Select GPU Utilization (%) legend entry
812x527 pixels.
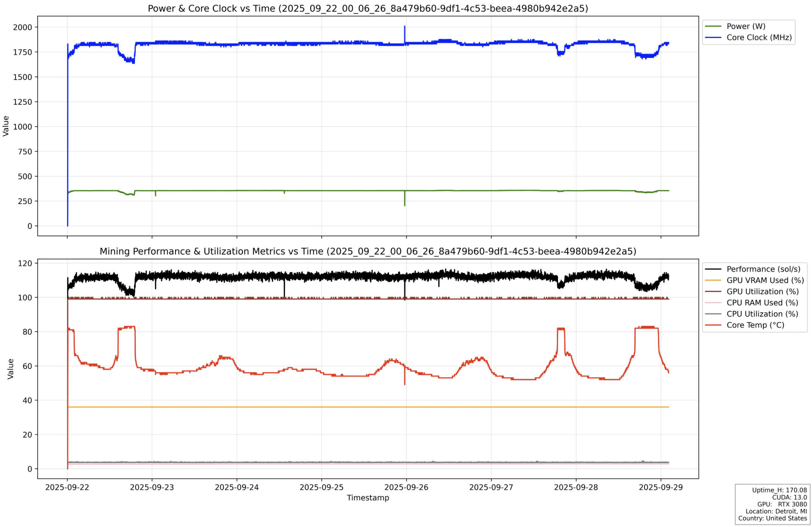click(x=762, y=292)
